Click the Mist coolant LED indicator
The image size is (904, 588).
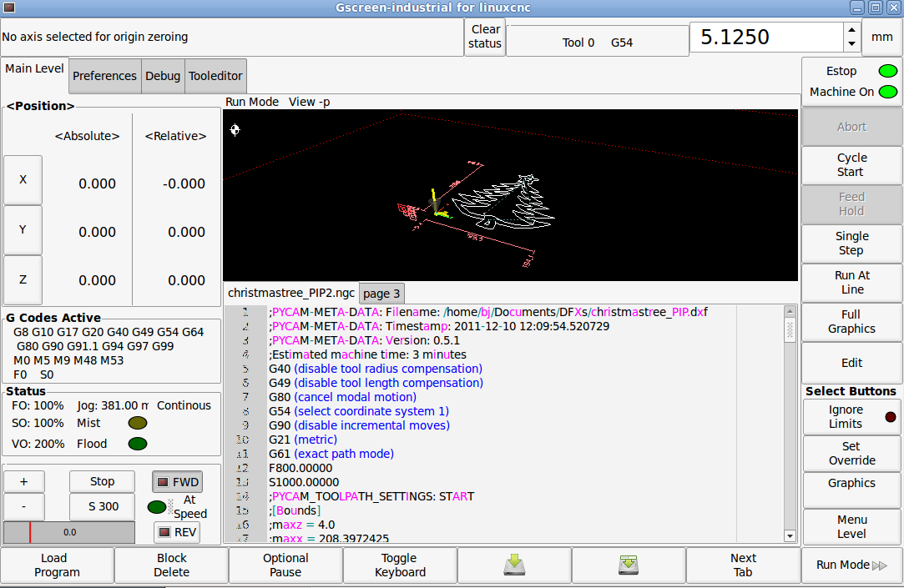tap(138, 424)
